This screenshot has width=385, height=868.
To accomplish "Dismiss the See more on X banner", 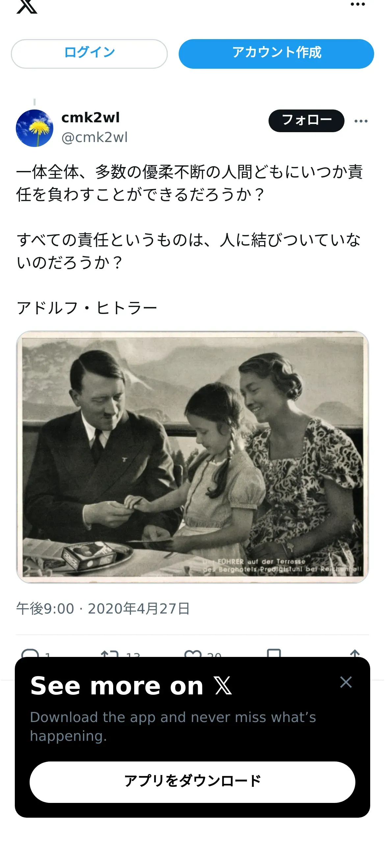I will [346, 682].
